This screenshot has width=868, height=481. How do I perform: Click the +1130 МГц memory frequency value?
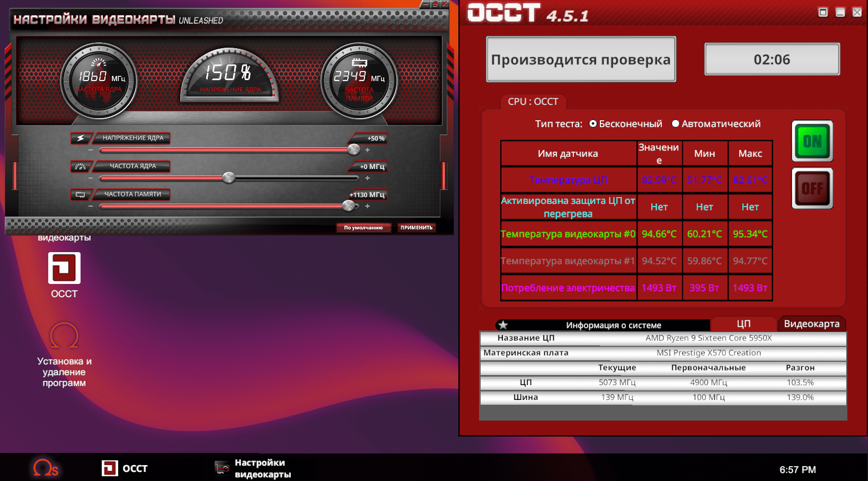[367, 195]
